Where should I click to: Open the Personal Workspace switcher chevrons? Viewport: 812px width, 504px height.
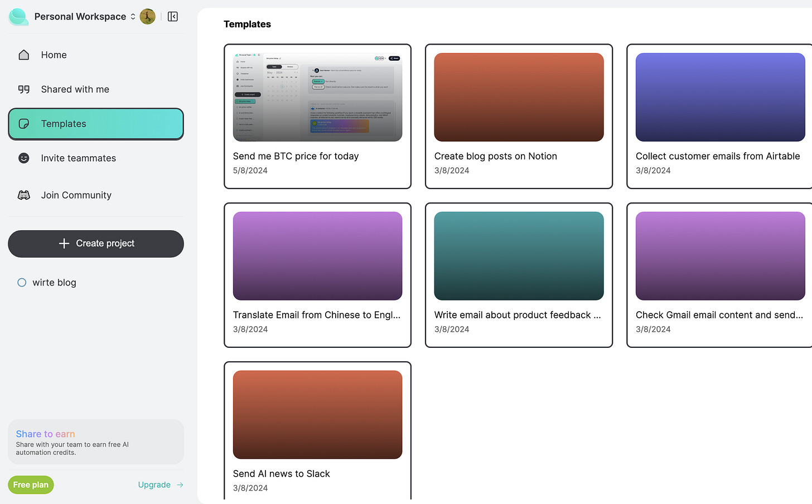point(132,16)
